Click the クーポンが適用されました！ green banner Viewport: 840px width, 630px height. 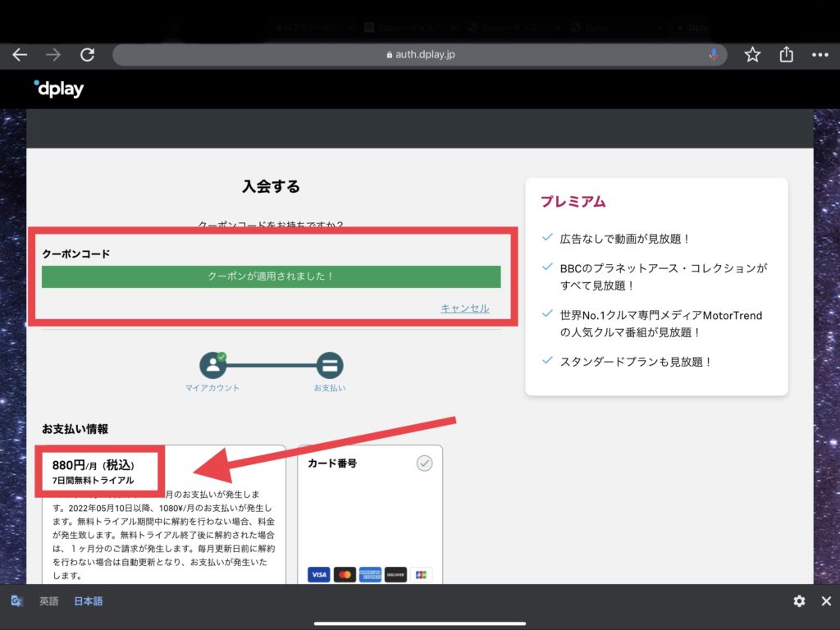pyautogui.click(x=271, y=276)
